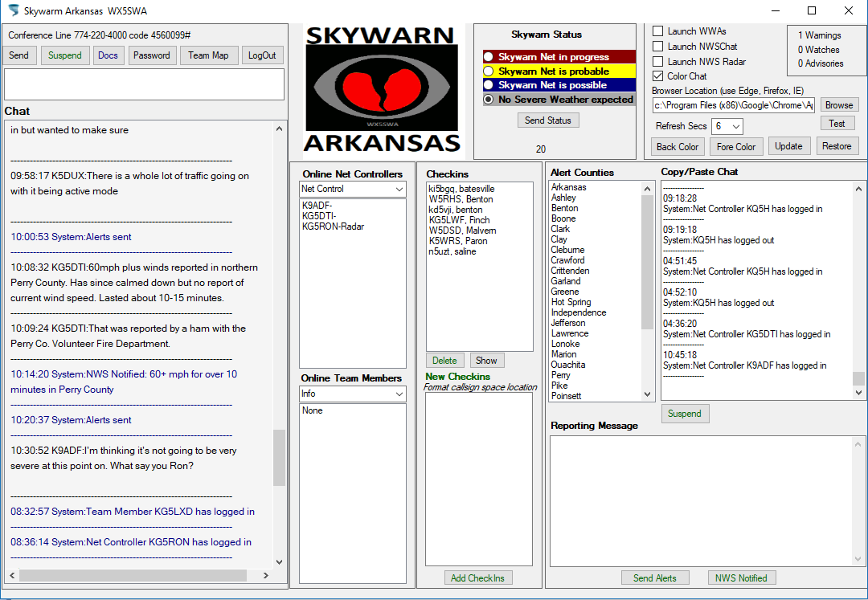This screenshot has height=600, width=868.
Task: Select 'Skywarn Net in progress' status
Action: 489,57
